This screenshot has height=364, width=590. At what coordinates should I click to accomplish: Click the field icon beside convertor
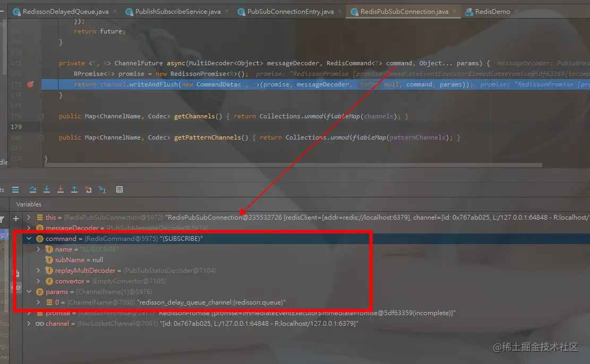click(49, 281)
